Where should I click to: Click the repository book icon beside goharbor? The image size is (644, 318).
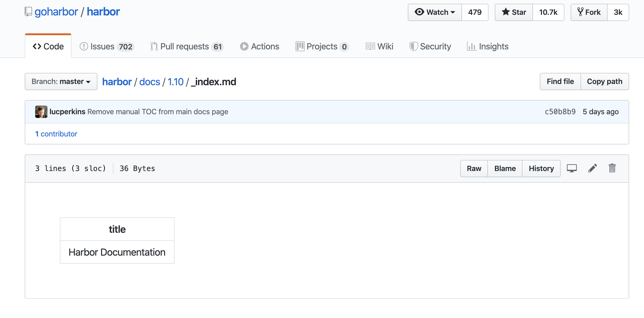point(28,11)
